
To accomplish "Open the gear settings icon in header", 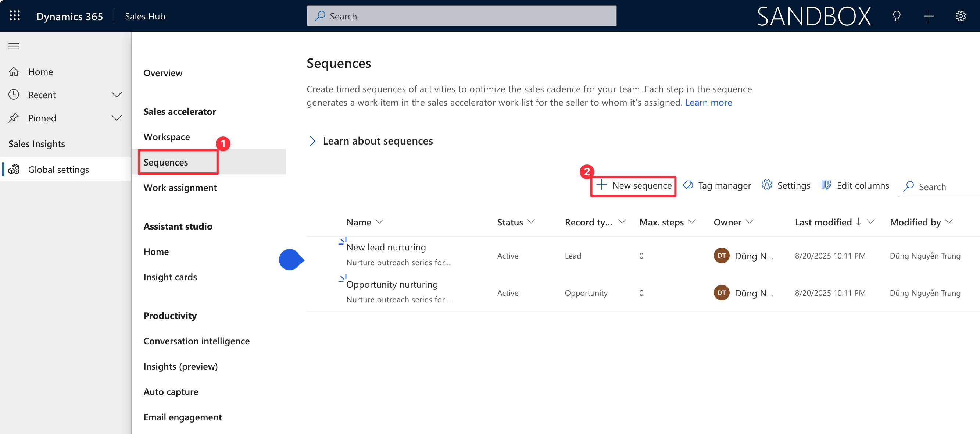I will click(x=960, y=16).
